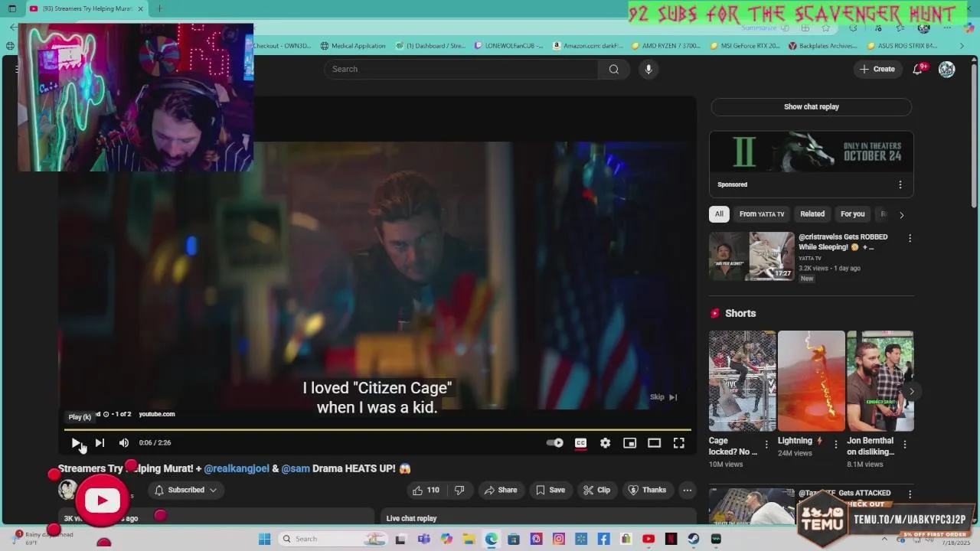Open options for cristravelss Gets ROBBED video
Image resolution: width=980 pixels, height=551 pixels.
pyautogui.click(x=910, y=239)
